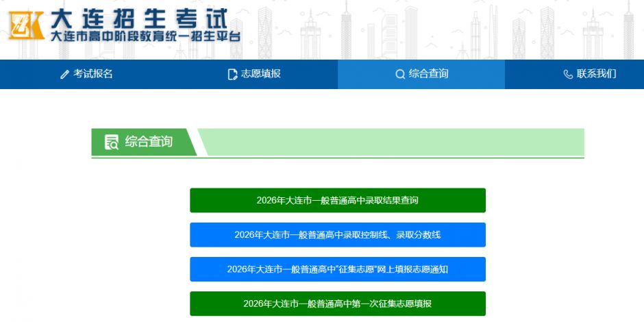Click the 大连市高中阶段教育统一招生平台 subtitle
This screenshot has height=322, width=644.
(x=145, y=36)
